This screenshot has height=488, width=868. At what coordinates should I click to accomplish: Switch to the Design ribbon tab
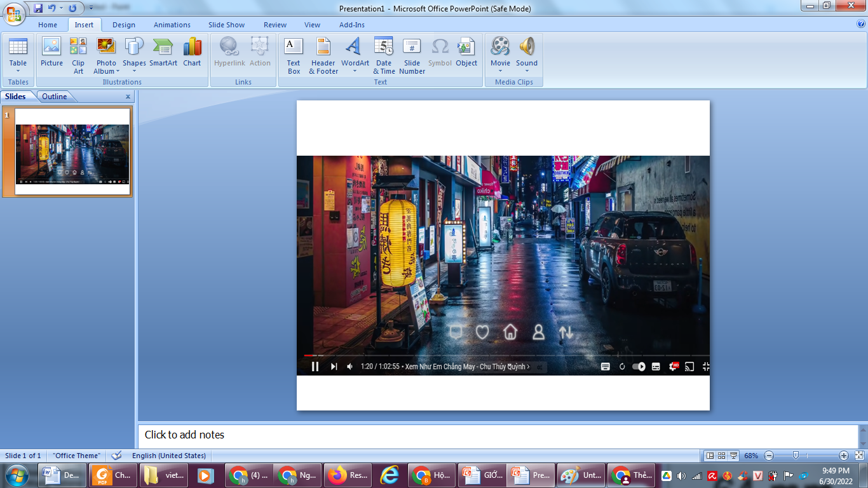point(124,25)
